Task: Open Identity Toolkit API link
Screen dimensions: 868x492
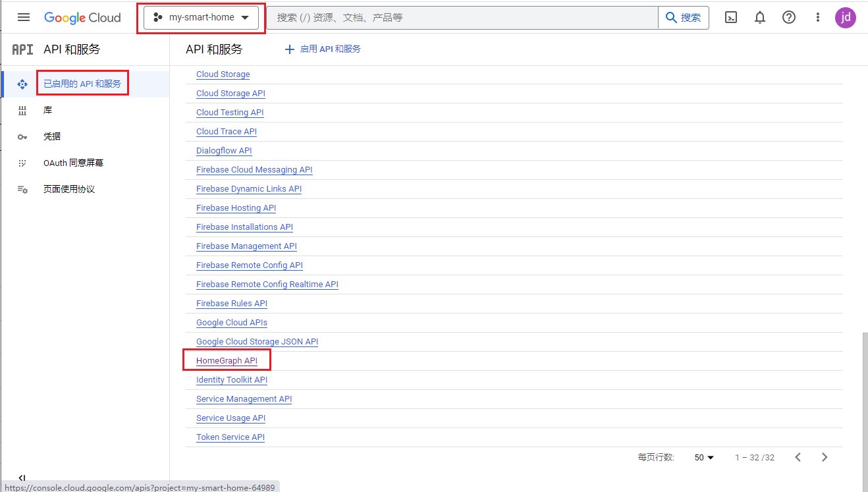Action: pyautogui.click(x=232, y=380)
